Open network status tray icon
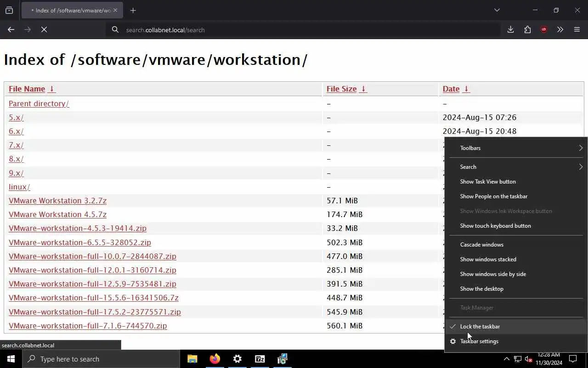 [x=518, y=359]
